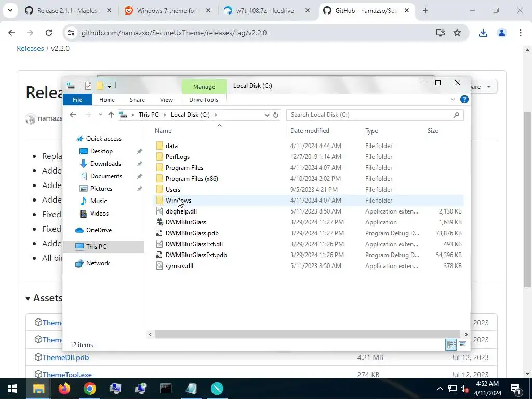Switch to Large icons view button
The image size is (532, 399).
coord(462,345)
